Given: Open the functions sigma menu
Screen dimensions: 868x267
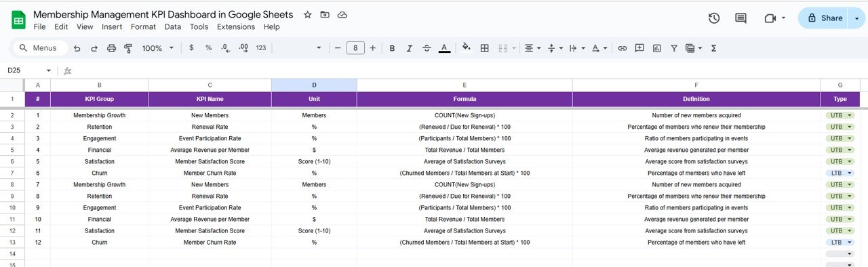Looking at the screenshot, I should point(713,48).
